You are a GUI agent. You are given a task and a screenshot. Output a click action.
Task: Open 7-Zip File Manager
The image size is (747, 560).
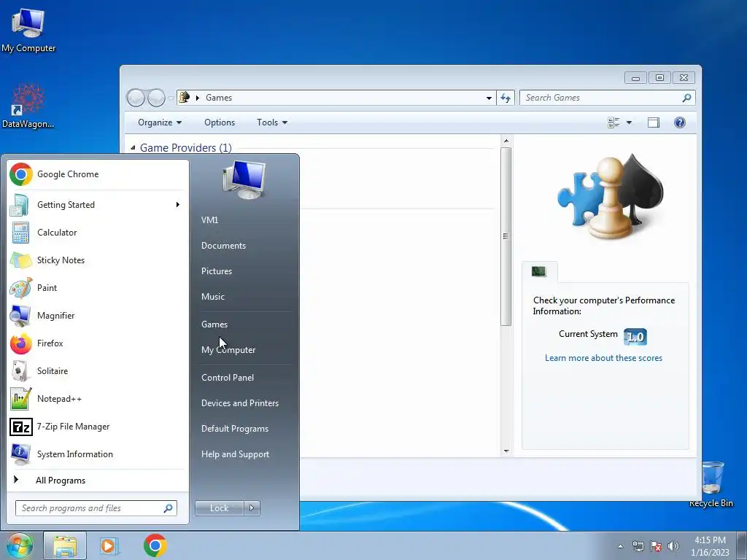click(x=97, y=426)
